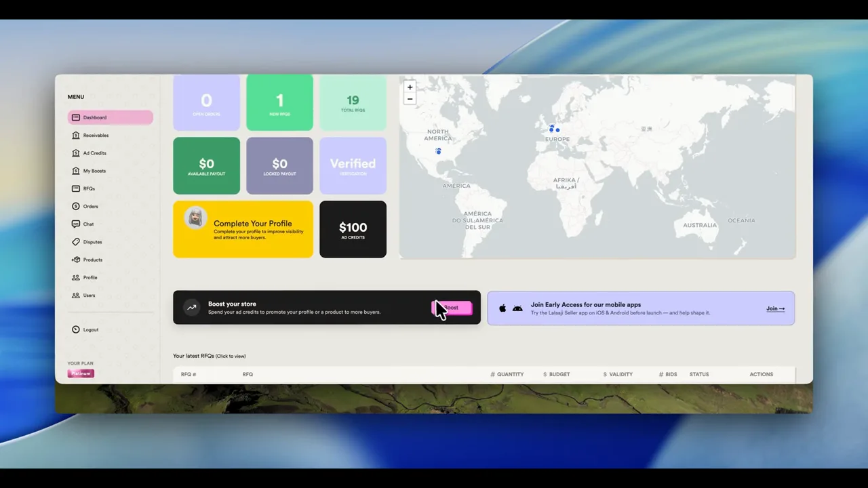Zoom out on the map

[410, 99]
